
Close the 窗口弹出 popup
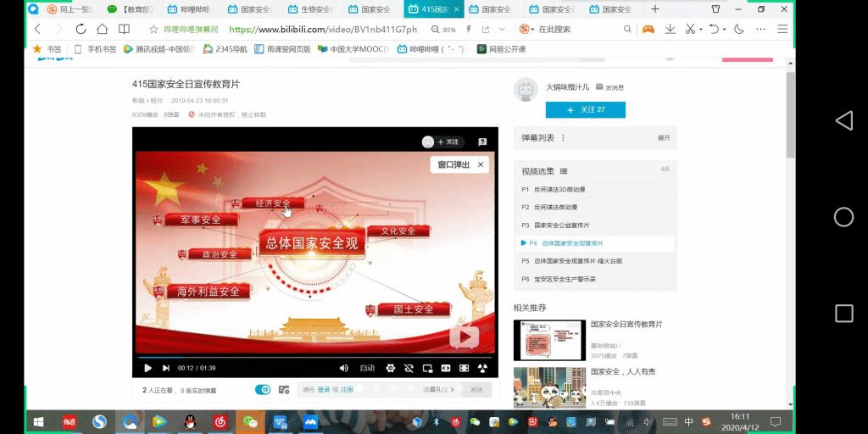pyautogui.click(x=481, y=164)
